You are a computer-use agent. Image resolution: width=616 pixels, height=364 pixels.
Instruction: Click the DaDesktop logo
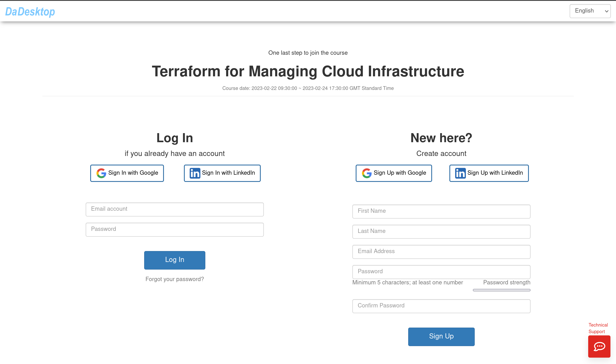tap(30, 11)
